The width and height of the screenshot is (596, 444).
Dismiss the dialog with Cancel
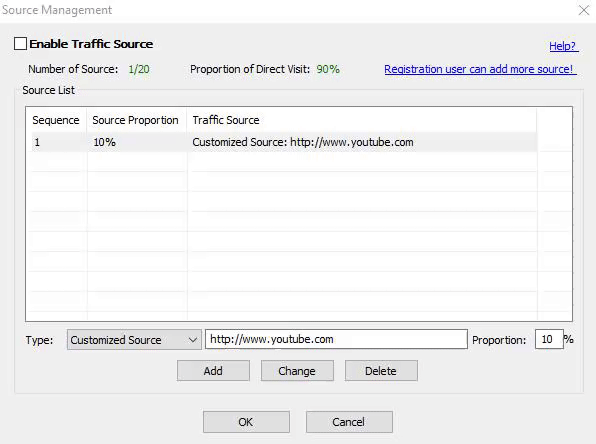coord(349,422)
